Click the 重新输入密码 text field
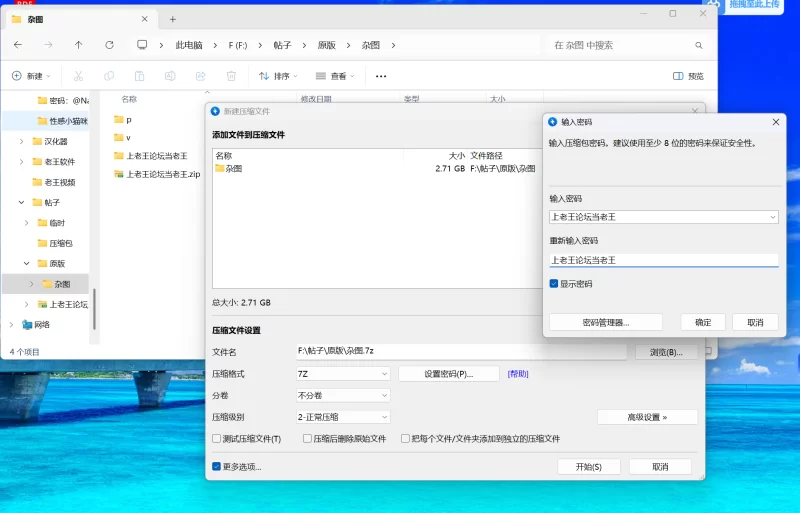 point(663,260)
